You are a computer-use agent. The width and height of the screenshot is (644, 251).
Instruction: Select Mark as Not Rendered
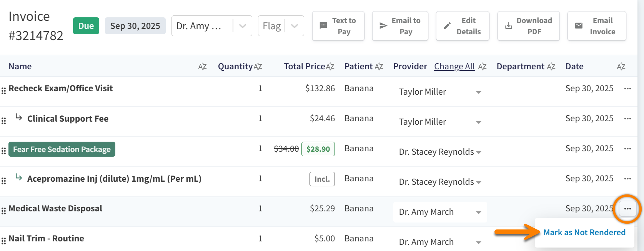point(584,233)
